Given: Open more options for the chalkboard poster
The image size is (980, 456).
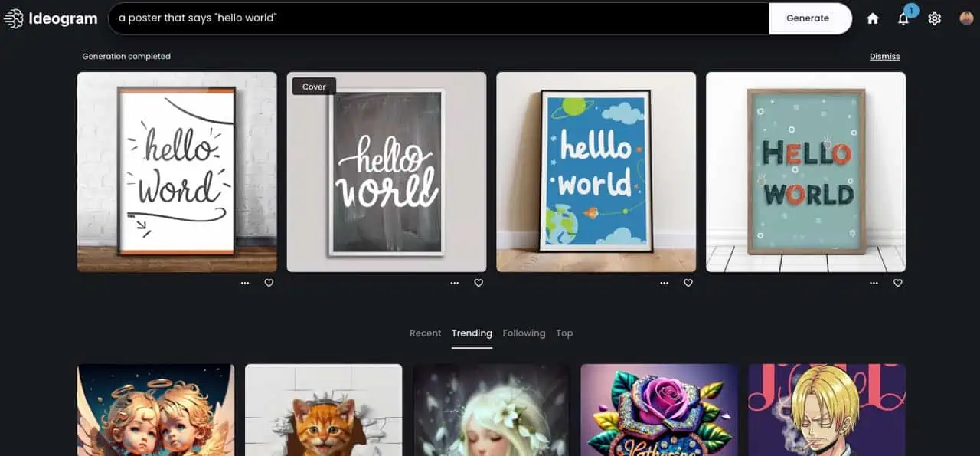Looking at the screenshot, I should click(455, 283).
